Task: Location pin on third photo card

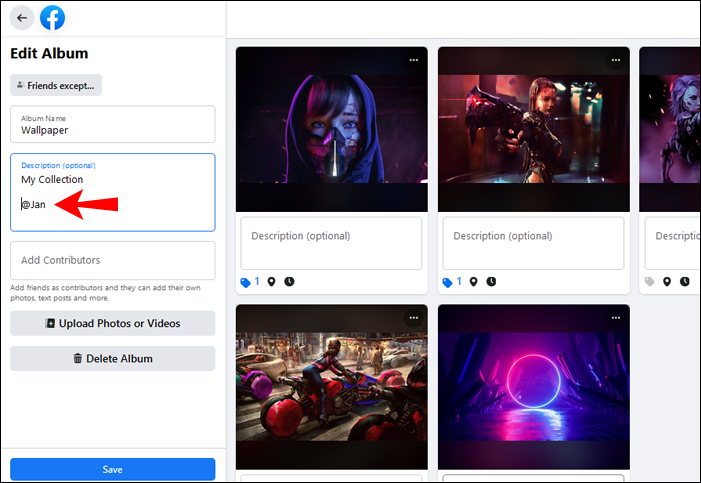Action: pyautogui.click(x=667, y=282)
